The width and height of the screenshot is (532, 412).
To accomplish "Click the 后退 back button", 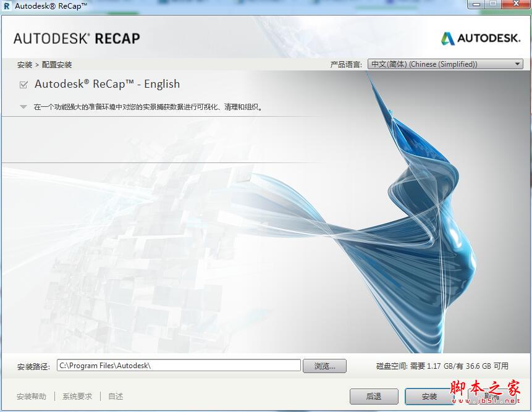I will click(374, 396).
